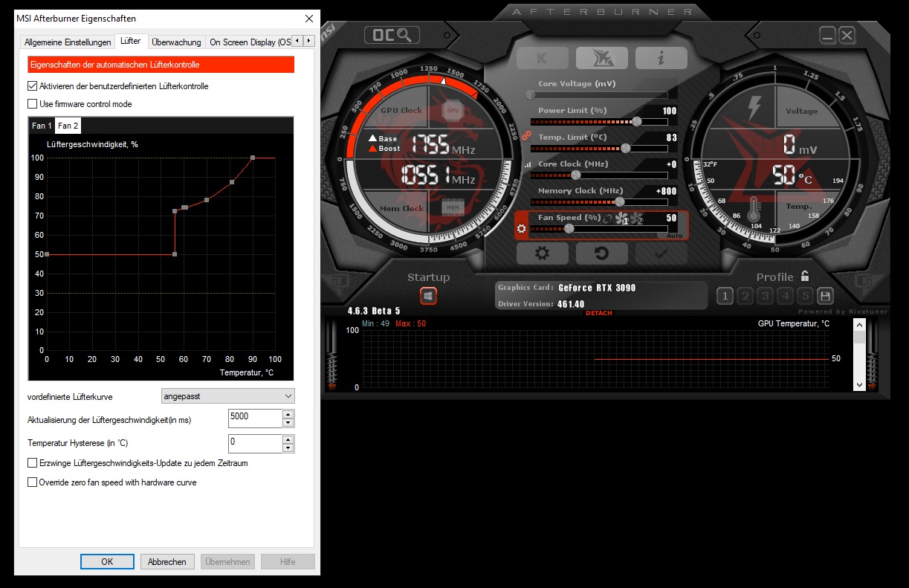Check Erzwinge Lüftergeschwindigkeits-Update zu jedem Zeitraum
Screen dimensions: 909x588
(x=32, y=463)
